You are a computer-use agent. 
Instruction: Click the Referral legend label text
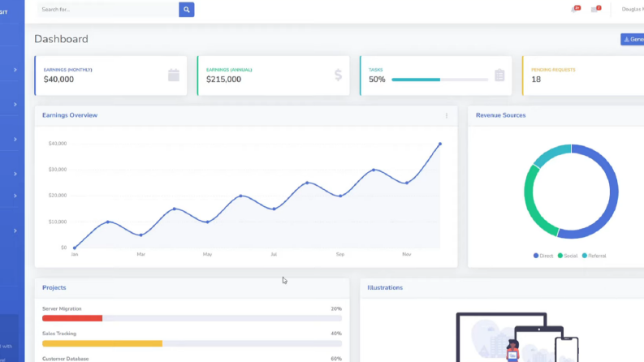[x=597, y=256]
